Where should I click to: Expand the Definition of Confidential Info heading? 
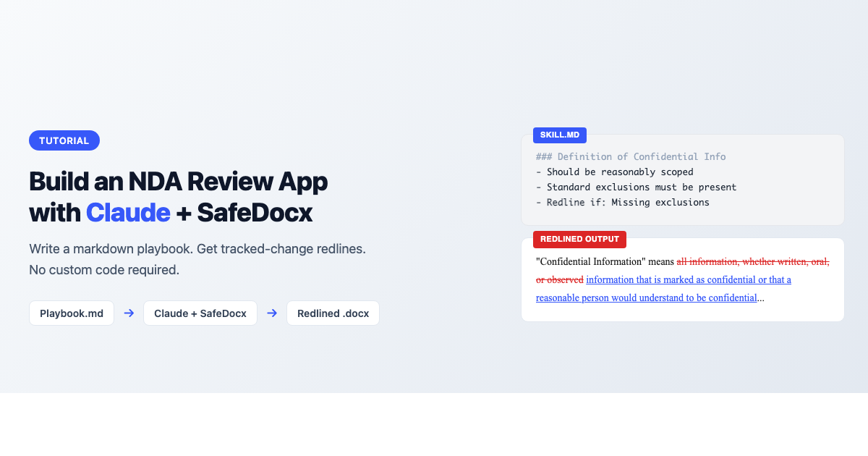pyautogui.click(x=630, y=156)
